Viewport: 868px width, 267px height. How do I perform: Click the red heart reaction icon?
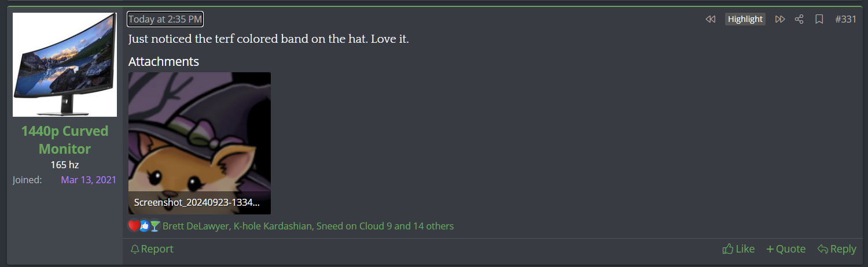point(134,226)
